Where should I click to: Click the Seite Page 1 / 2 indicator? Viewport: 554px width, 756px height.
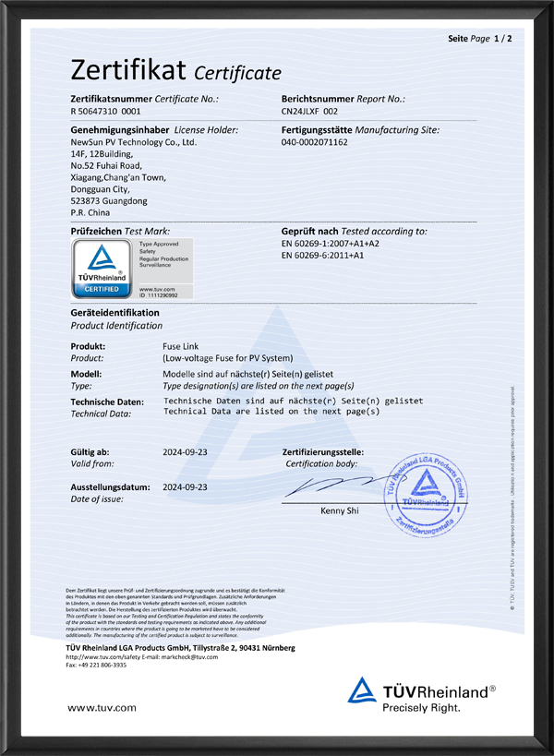pos(480,39)
